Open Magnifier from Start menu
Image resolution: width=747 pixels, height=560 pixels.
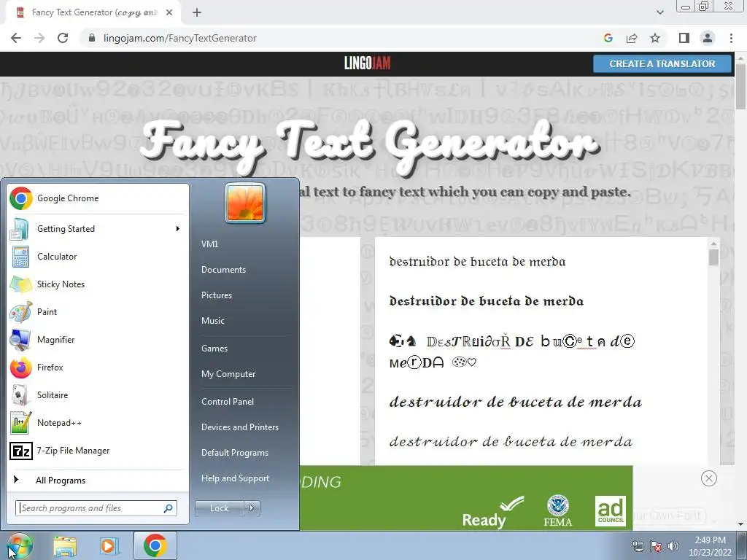coord(98,340)
